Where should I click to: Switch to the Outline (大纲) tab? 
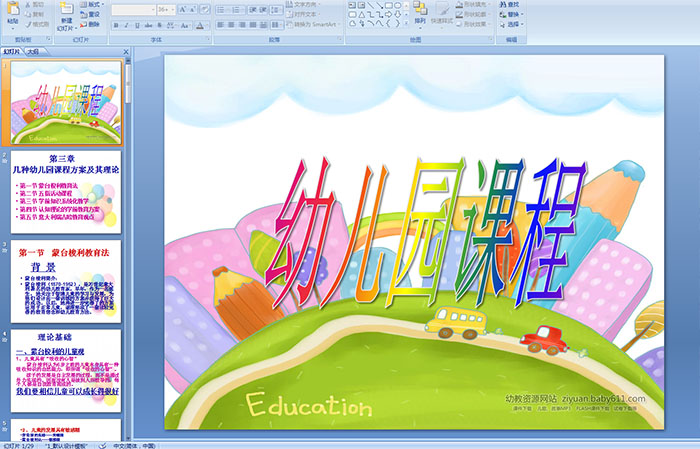click(x=33, y=52)
